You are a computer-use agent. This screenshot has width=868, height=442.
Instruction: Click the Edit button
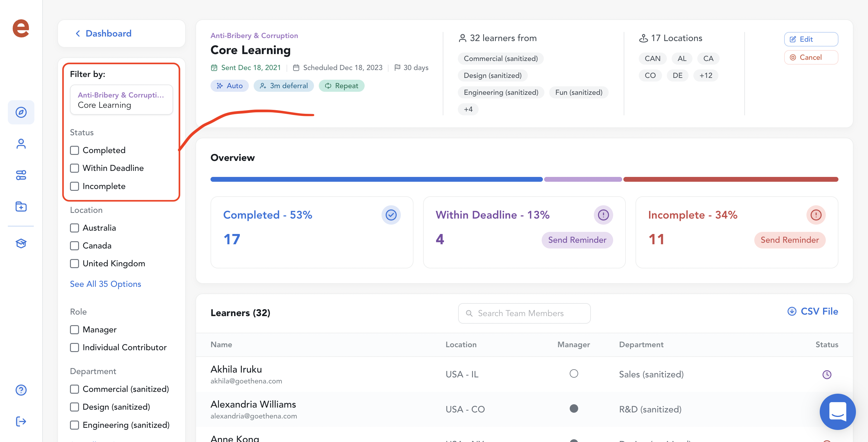(811, 39)
